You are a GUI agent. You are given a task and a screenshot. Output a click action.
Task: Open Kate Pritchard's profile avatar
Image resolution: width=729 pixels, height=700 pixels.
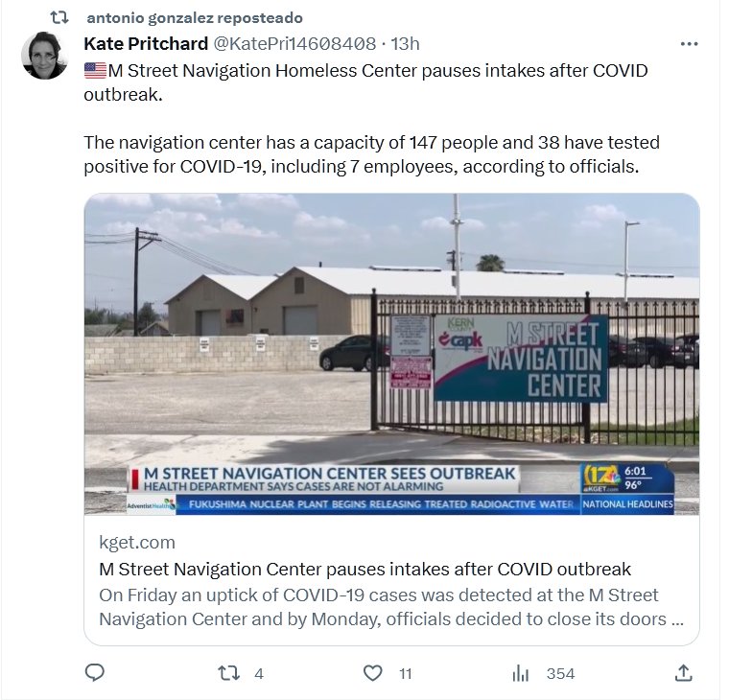tap(45, 56)
